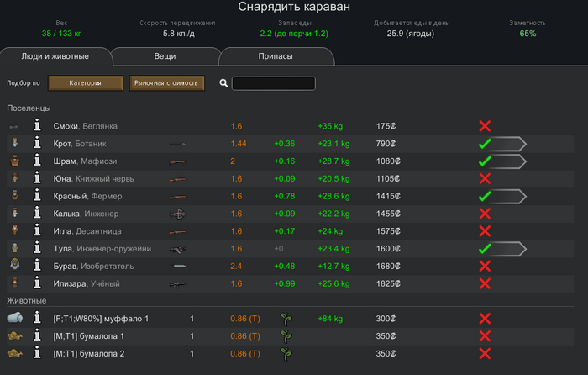Open the Припасы tab

click(276, 56)
